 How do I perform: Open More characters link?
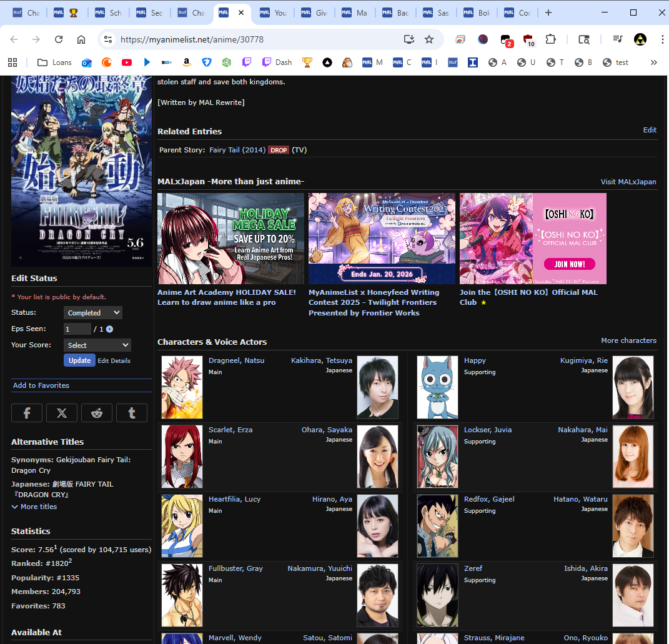pos(629,340)
